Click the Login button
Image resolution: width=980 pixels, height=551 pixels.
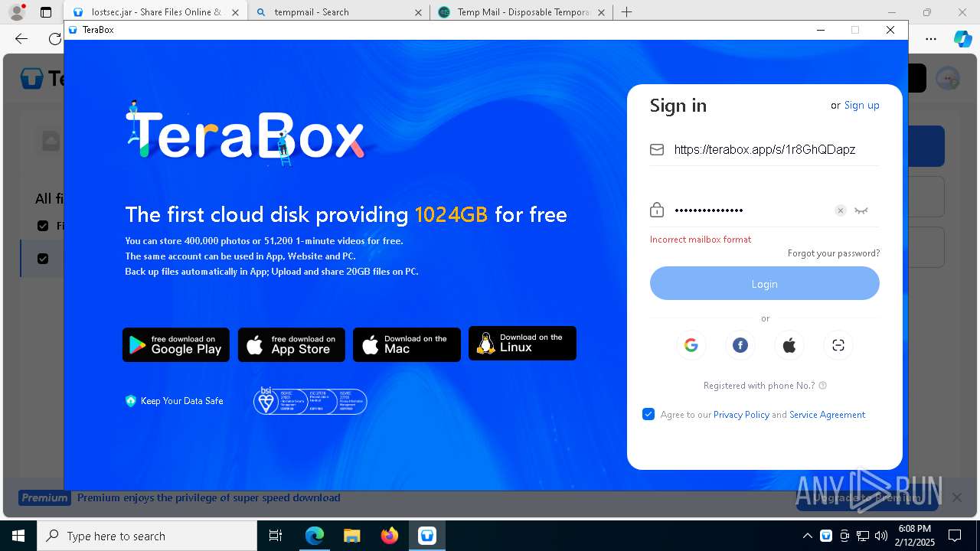765,284
